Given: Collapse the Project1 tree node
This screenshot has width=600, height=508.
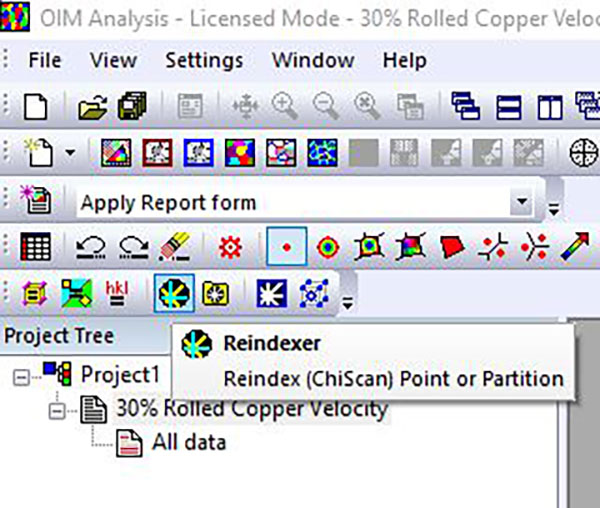Looking at the screenshot, I should click(x=21, y=376).
